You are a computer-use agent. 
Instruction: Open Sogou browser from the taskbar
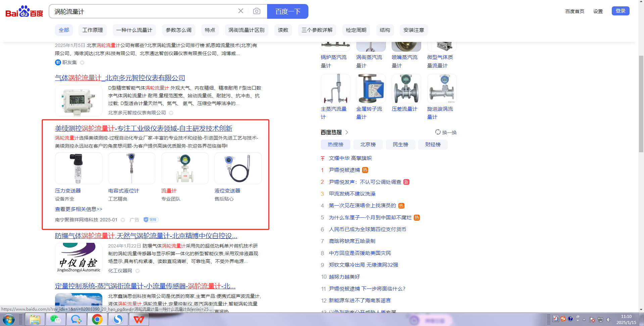pyautogui.click(x=118, y=319)
